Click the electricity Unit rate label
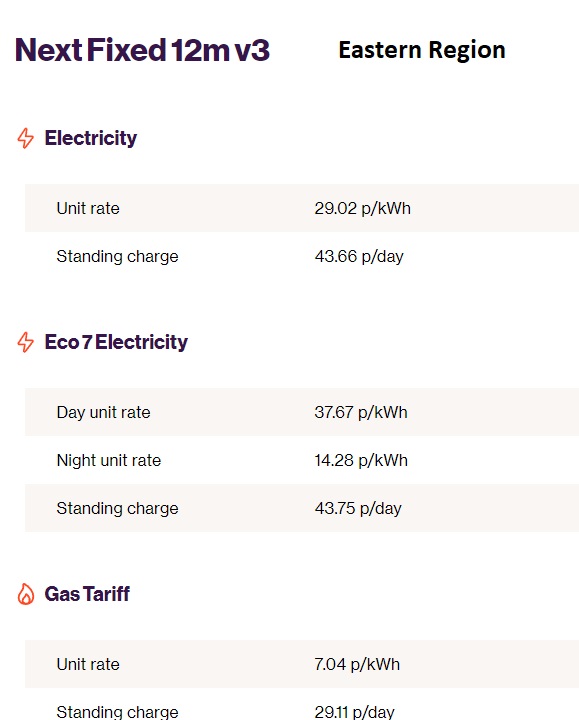This screenshot has height=720, width=579. point(88,208)
